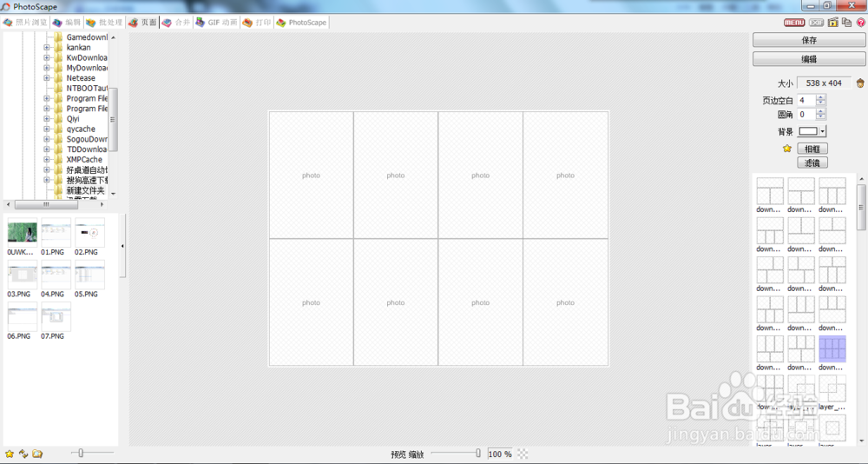Viewport: 868px width, 464px height.
Task: Switch to the 照片浏览 tab
Action: point(25,23)
